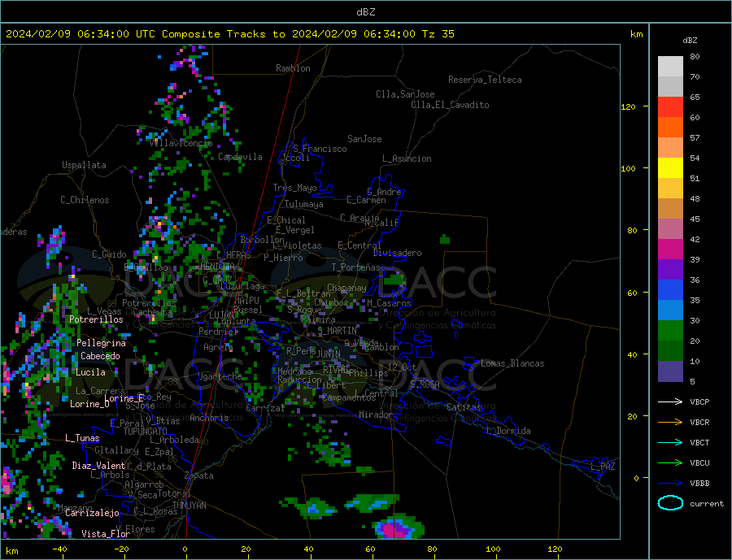Click the 'L_Dormida' map label

509,431
